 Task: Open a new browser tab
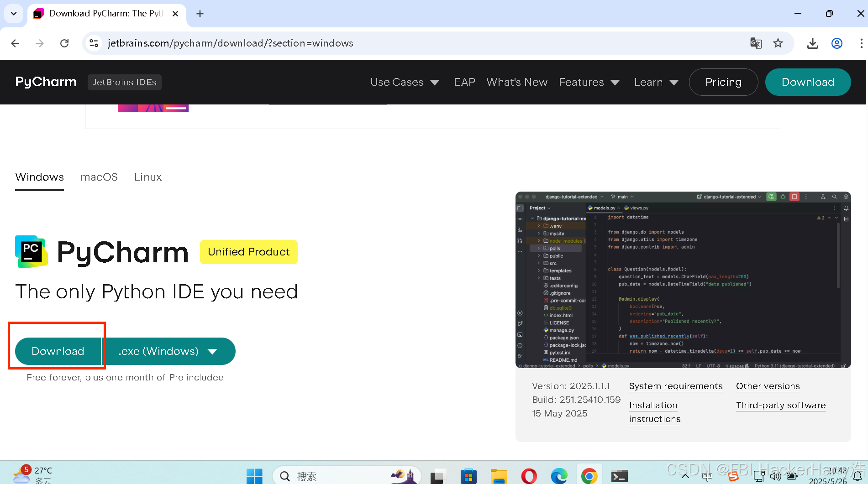pyautogui.click(x=200, y=14)
